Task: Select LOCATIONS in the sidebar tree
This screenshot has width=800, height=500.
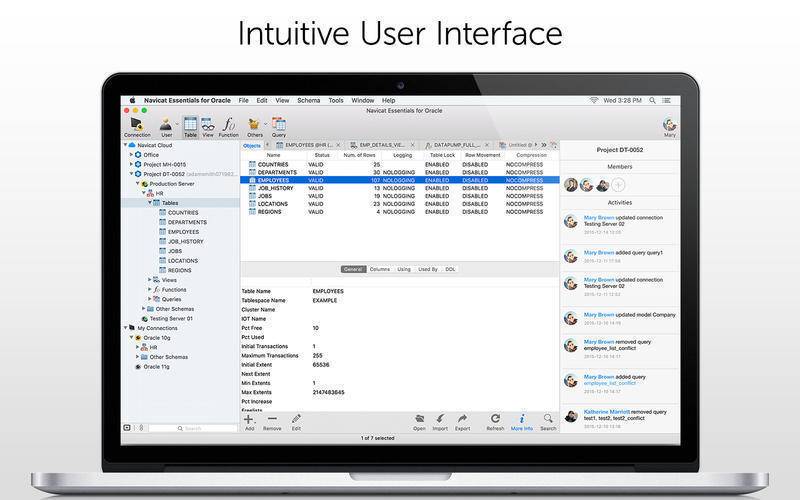Action: pyautogui.click(x=183, y=260)
